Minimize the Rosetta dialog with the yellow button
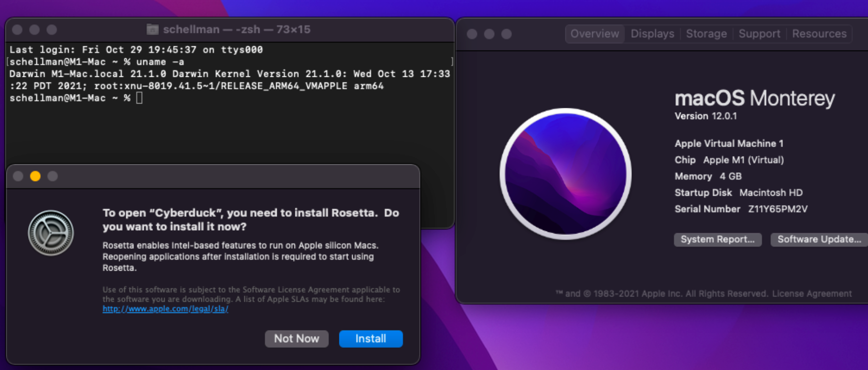 [35, 176]
